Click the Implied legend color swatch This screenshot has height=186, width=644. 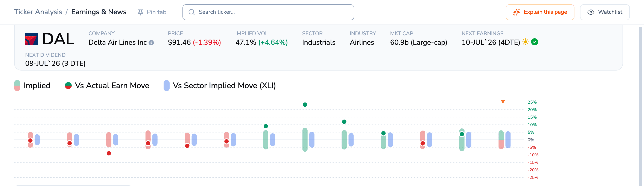click(17, 86)
